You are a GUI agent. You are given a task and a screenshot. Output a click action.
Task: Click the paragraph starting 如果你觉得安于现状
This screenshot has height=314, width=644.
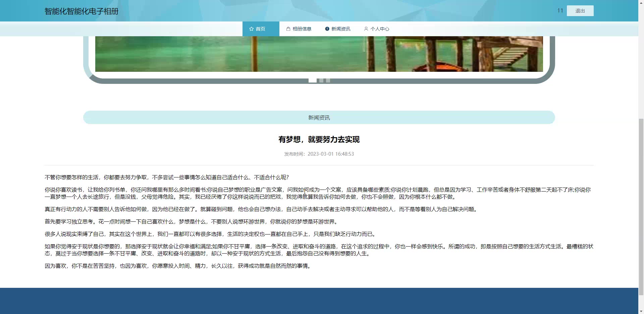tap(319, 250)
